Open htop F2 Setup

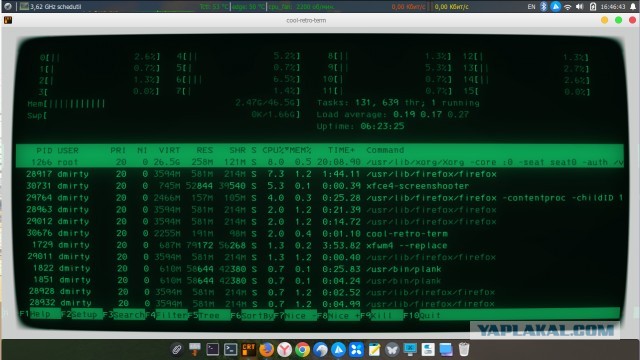(x=82, y=315)
